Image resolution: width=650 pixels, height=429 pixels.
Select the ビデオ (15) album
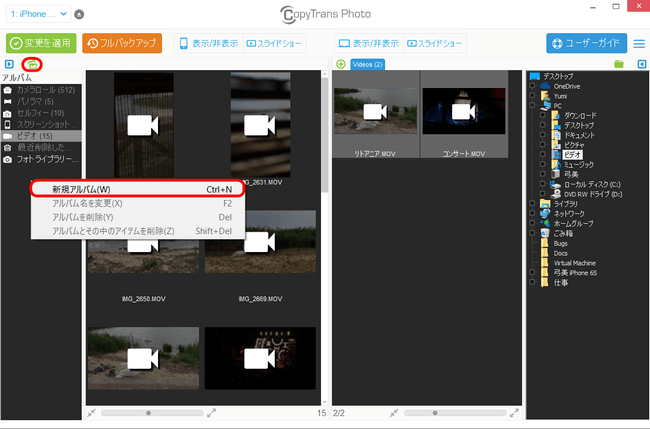[x=41, y=136]
